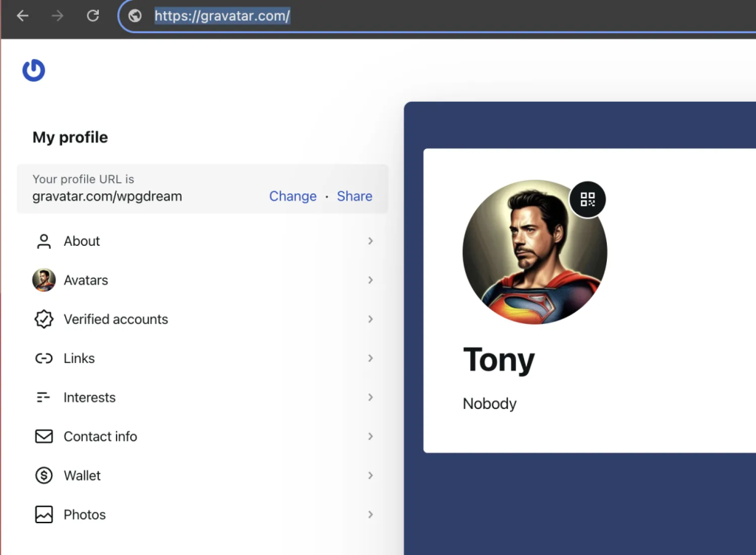Screen dimensions: 756x555
Task: Expand the Photos section chevron
Action: tap(371, 514)
